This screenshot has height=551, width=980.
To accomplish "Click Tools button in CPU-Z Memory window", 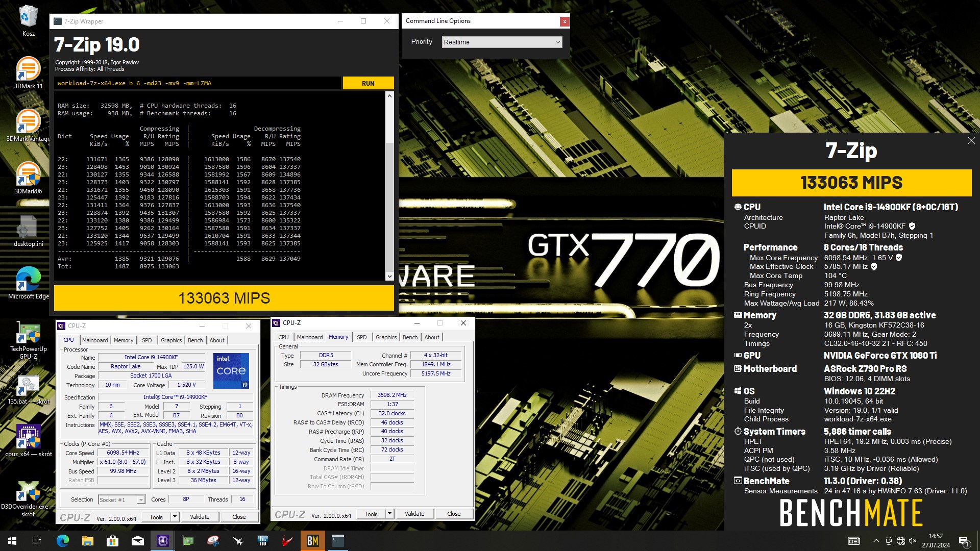I will [371, 514].
